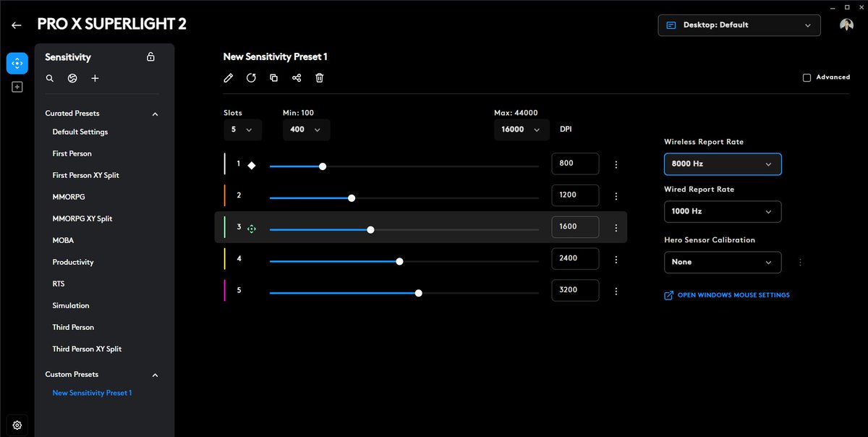Open options menu for slot 3200
Viewport: 868px width, 437px height.
click(x=616, y=292)
